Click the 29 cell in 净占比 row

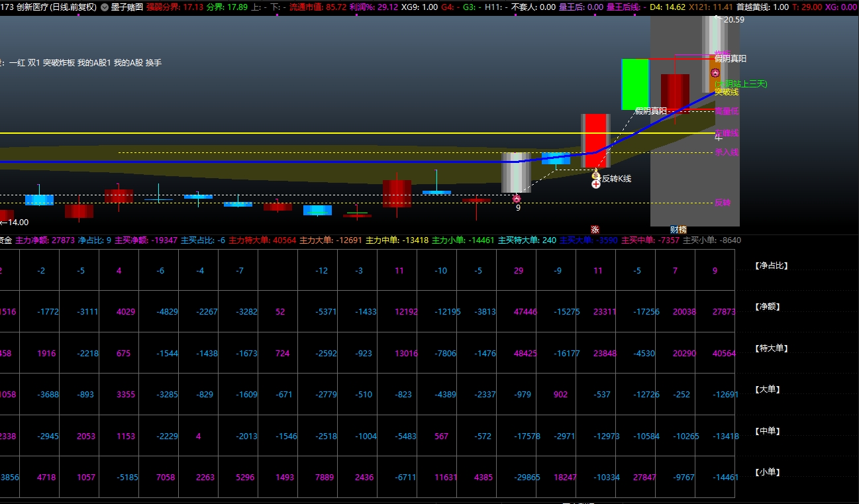coord(519,271)
